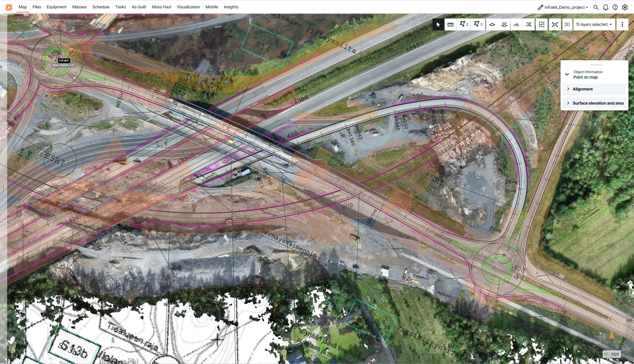Activate the ruler measure tool

(x=450, y=24)
